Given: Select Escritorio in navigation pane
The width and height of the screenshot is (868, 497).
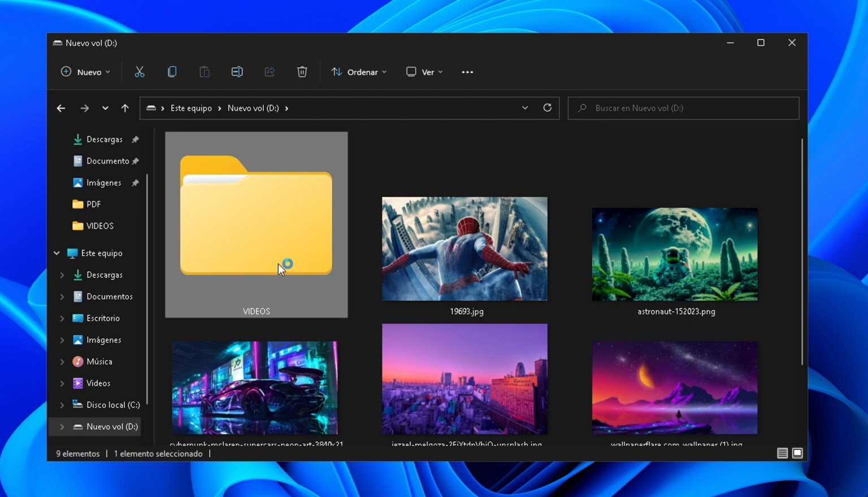Looking at the screenshot, I should [x=96, y=319].
